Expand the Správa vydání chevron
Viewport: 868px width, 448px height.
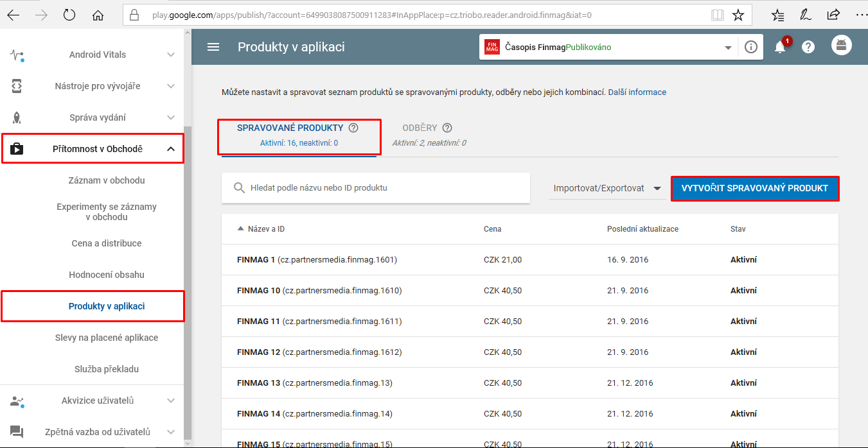pos(171,117)
